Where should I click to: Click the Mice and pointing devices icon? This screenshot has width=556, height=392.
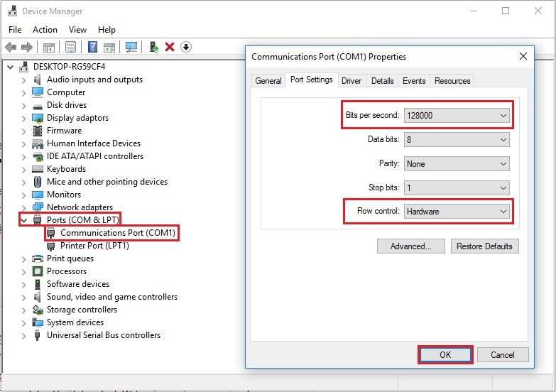tap(37, 182)
